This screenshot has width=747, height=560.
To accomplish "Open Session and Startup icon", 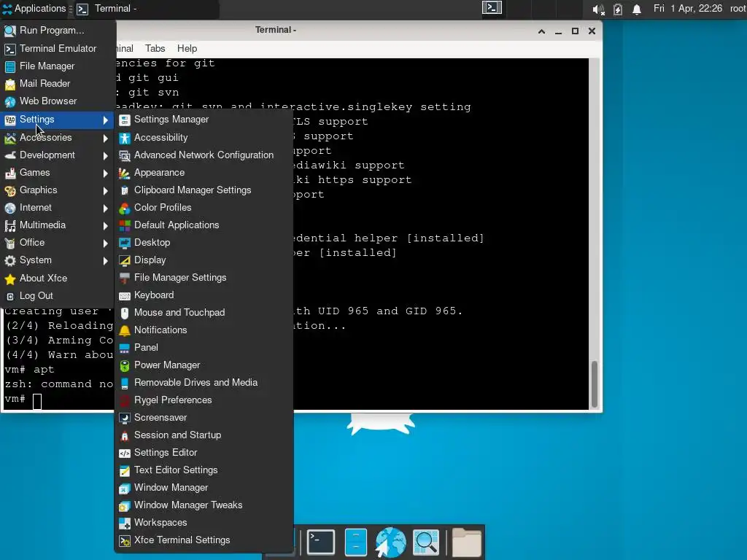I will pos(124,436).
